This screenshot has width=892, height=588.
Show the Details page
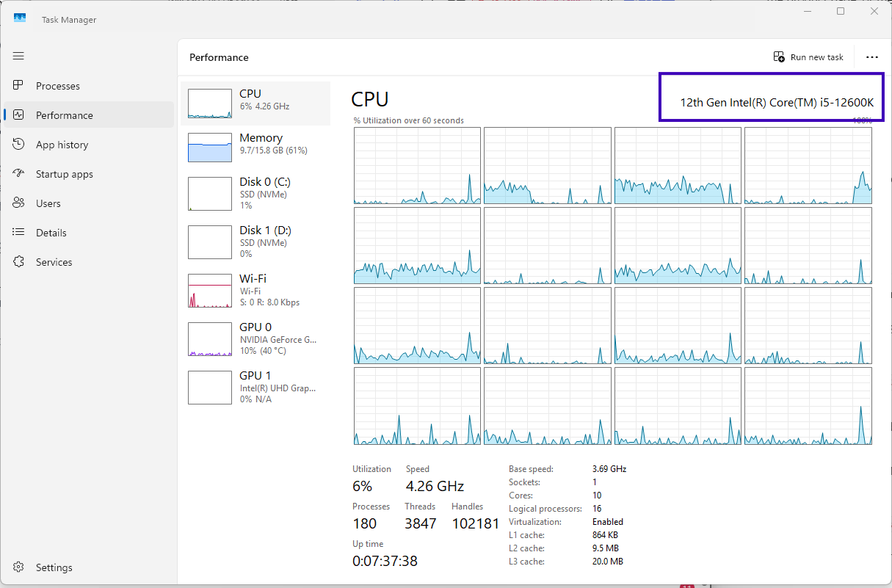pos(88,233)
